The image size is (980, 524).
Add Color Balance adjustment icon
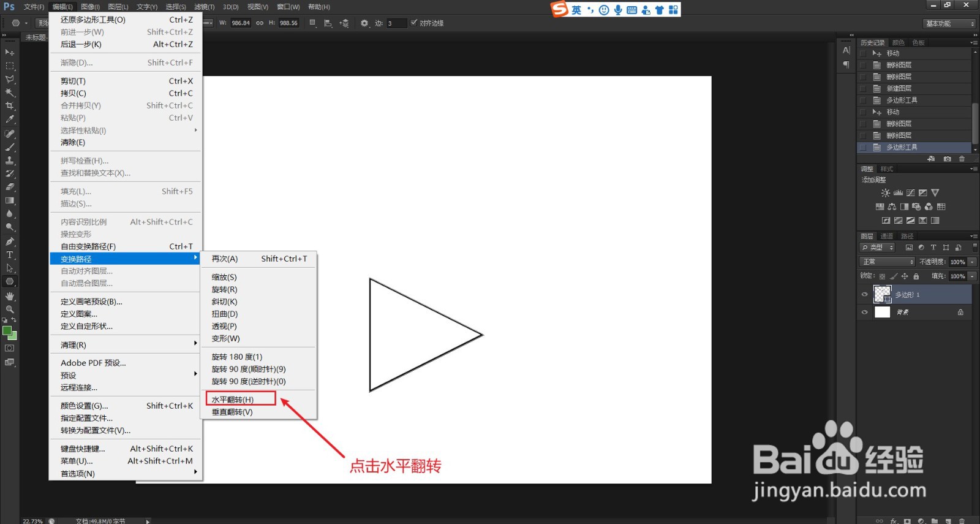[892, 207]
